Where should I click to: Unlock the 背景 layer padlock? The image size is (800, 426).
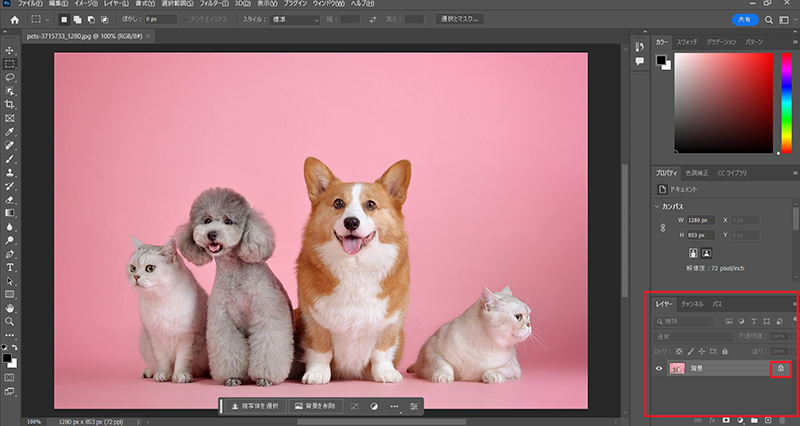coord(781,368)
